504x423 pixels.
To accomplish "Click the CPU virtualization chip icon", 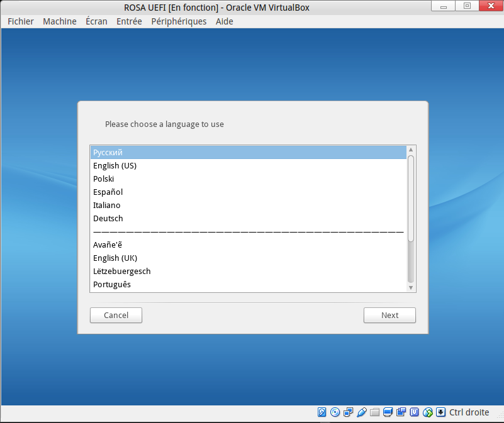I will point(414,412).
